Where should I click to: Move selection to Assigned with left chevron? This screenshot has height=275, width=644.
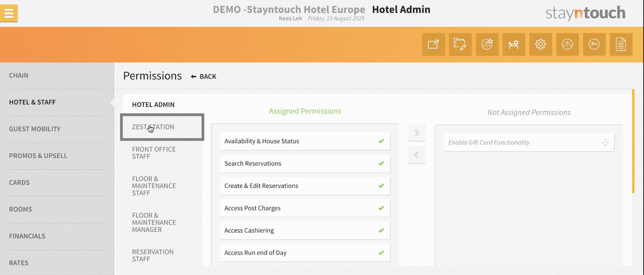(417, 155)
